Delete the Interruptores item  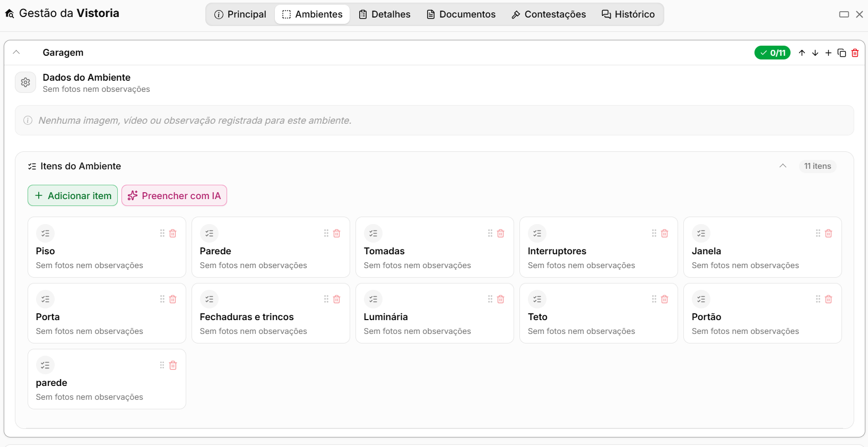pos(665,233)
